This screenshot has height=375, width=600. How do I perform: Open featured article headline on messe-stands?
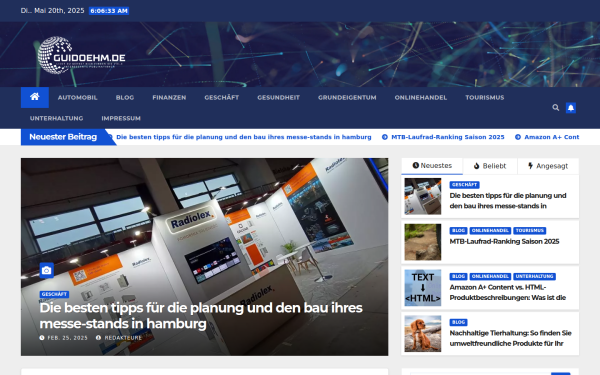pos(201,316)
